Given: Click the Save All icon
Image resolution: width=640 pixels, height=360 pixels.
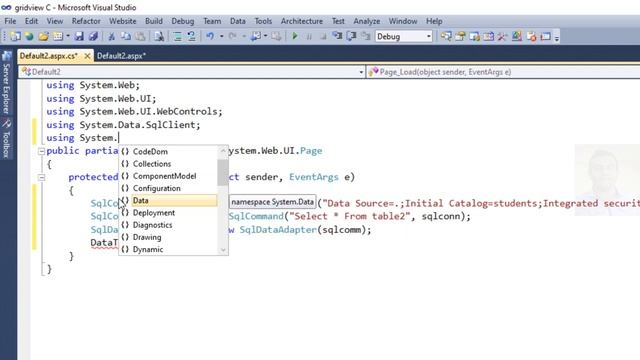Looking at the screenshot, I should [x=93, y=36].
